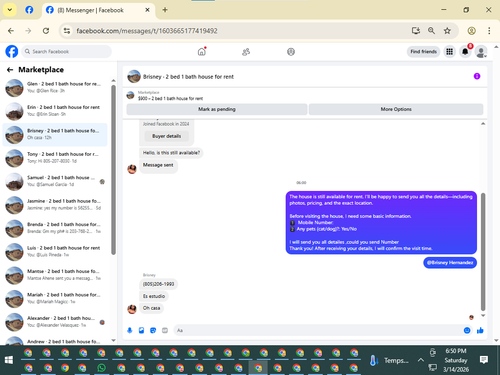Click the conversation list scrollbar
500x375 pixels.
(113, 170)
